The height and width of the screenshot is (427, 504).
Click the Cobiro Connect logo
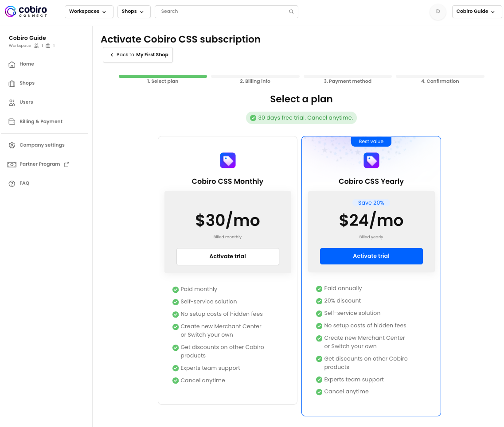(26, 12)
